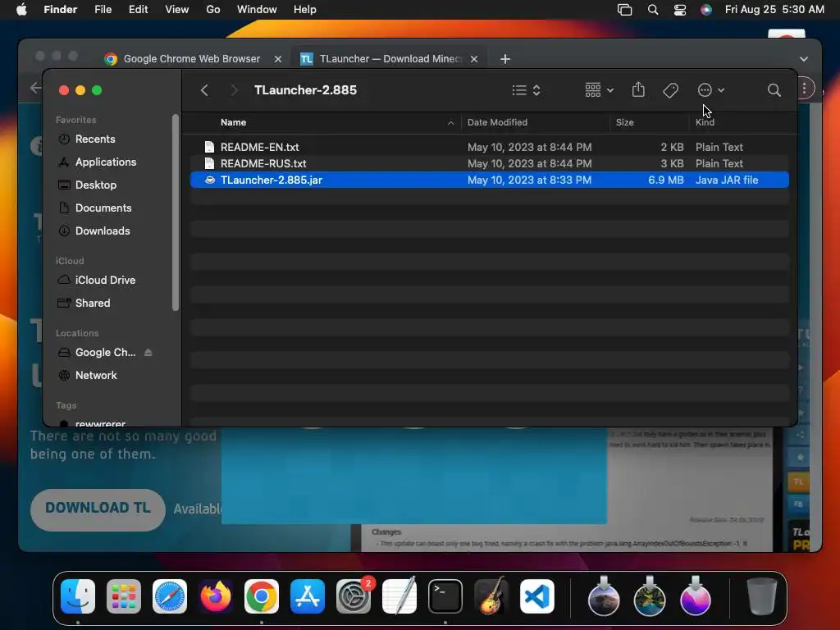
Task: Click the Siri menu bar icon
Action: click(706, 9)
